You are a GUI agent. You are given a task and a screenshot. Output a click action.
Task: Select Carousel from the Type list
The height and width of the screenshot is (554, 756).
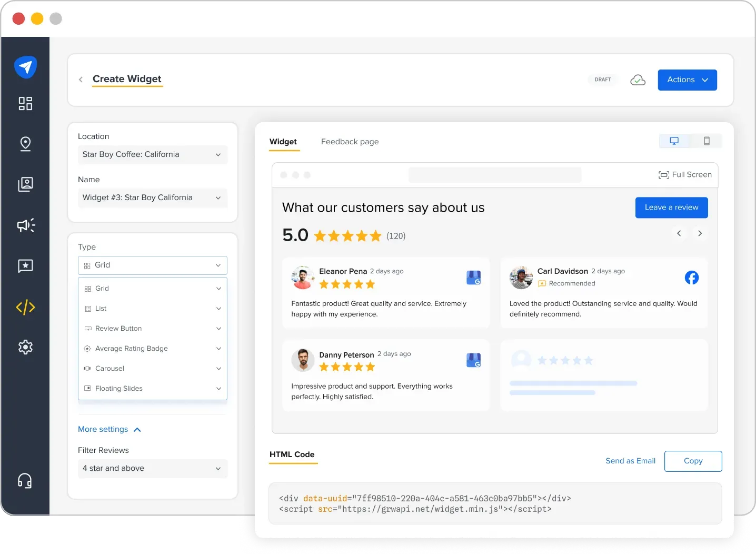pyautogui.click(x=152, y=368)
